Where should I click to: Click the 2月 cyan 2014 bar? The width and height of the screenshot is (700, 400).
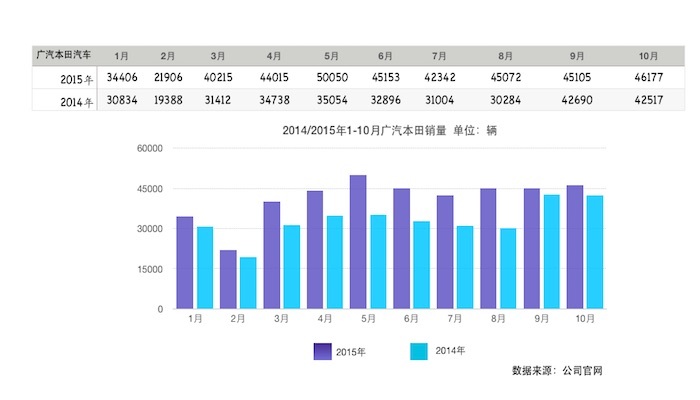248,283
